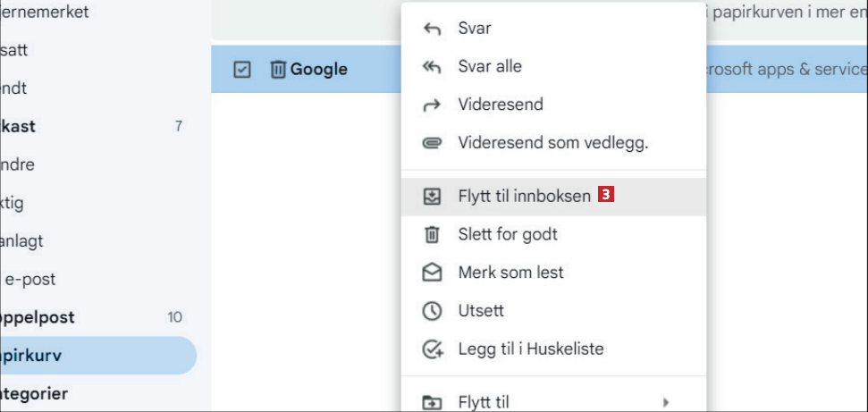This screenshot has height=412, width=868.
Task: Expand the Flytt til submenu arrow
Action: tap(665, 403)
